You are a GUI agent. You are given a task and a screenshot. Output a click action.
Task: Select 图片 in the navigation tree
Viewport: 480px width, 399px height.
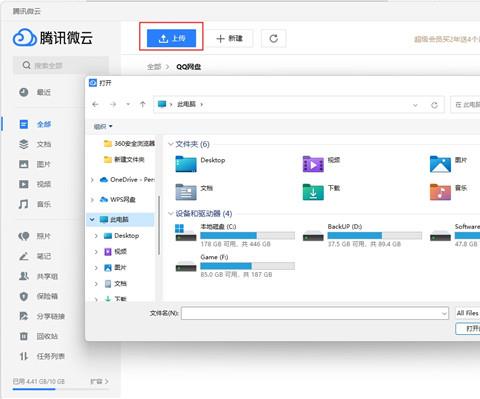click(x=115, y=268)
